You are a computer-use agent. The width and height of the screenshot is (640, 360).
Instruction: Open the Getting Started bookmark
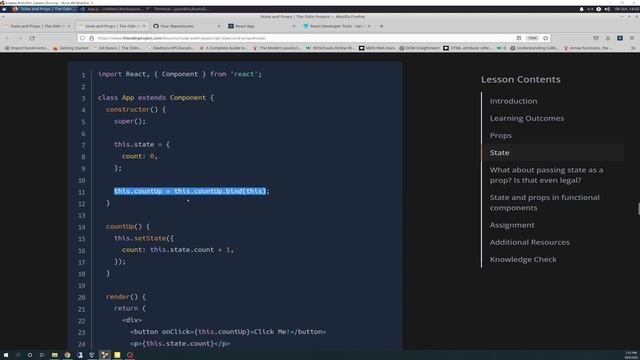point(71,48)
